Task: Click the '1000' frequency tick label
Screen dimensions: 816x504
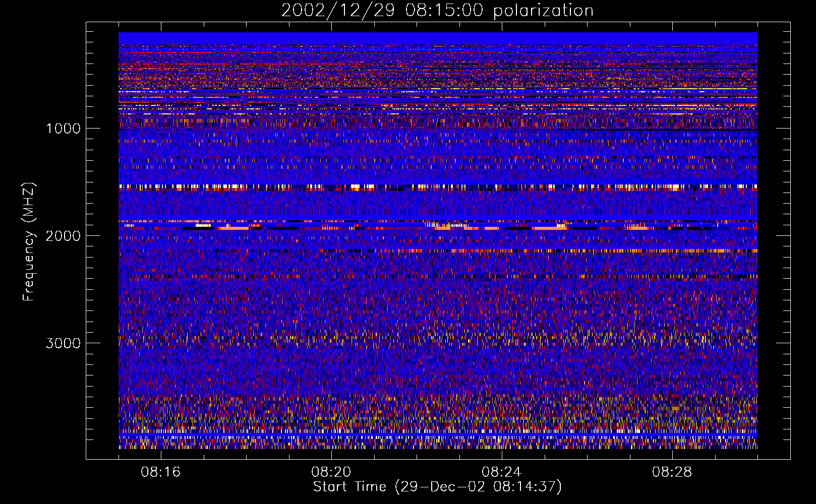Action: coord(64,129)
